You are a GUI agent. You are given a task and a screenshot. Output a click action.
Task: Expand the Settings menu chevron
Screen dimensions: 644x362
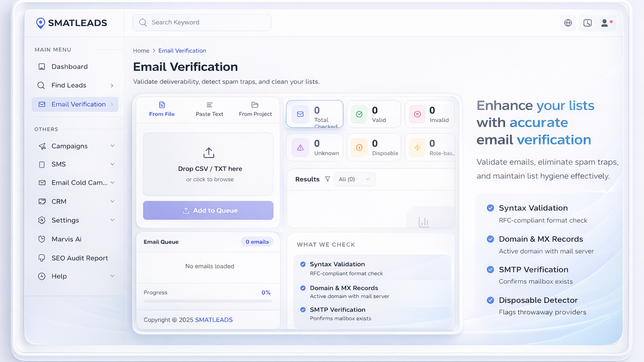112,220
